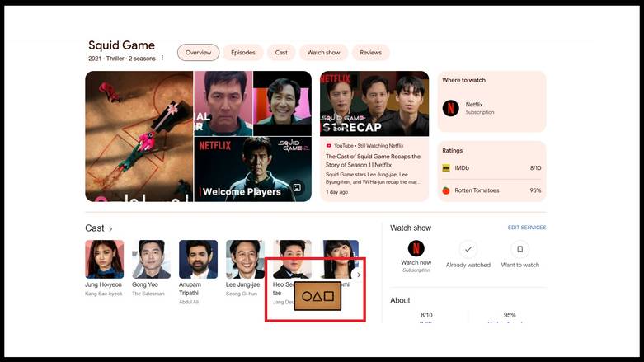644x362 pixels.
Task: Switch to the Episodes tab
Action: click(242, 53)
